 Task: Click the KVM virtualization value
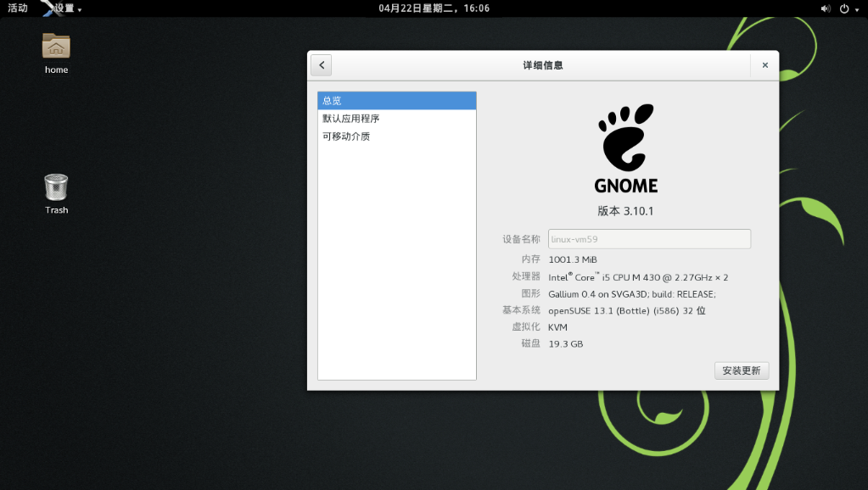(557, 327)
